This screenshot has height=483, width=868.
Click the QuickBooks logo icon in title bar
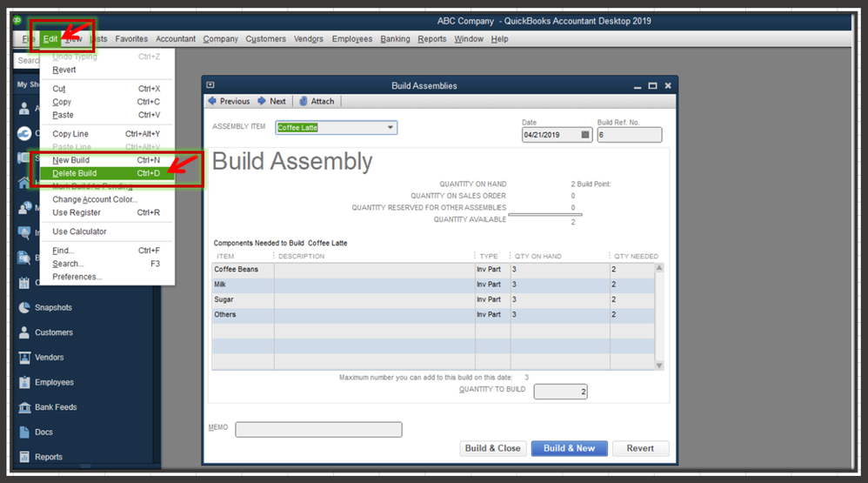[x=17, y=21]
